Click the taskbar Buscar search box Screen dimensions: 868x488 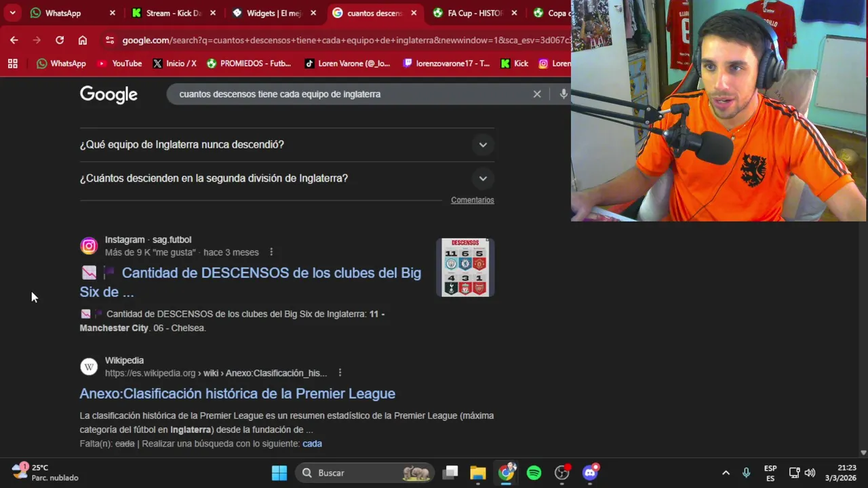click(366, 472)
